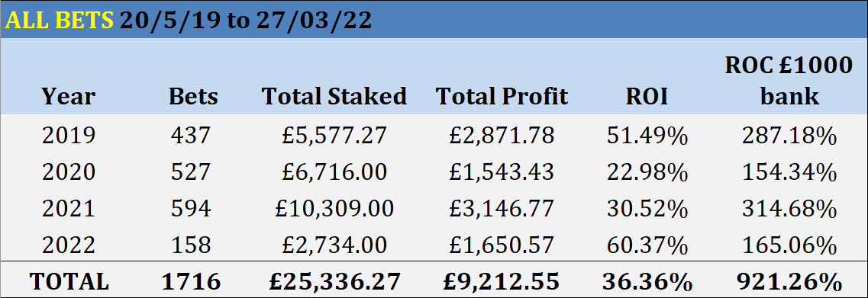Image resolution: width=868 pixels, height=298 pixels.
Task: Click the 2020 bets value 527
Action: pyautogui.click(x=191, y=172)
